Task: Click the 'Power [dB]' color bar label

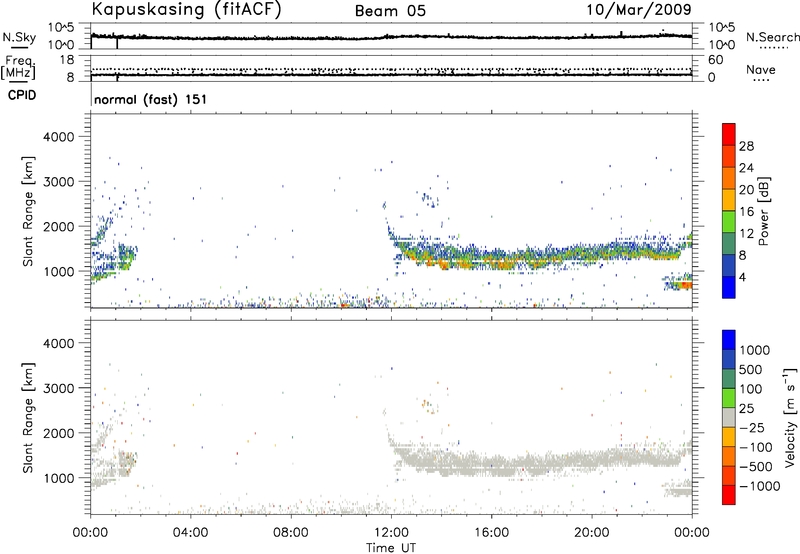Action: coord(764,211)
